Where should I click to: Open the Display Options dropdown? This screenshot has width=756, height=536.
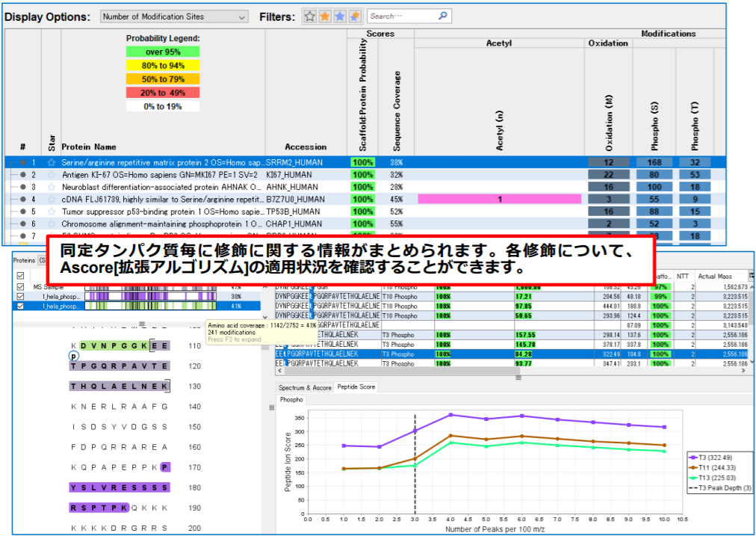coord(175,16)
